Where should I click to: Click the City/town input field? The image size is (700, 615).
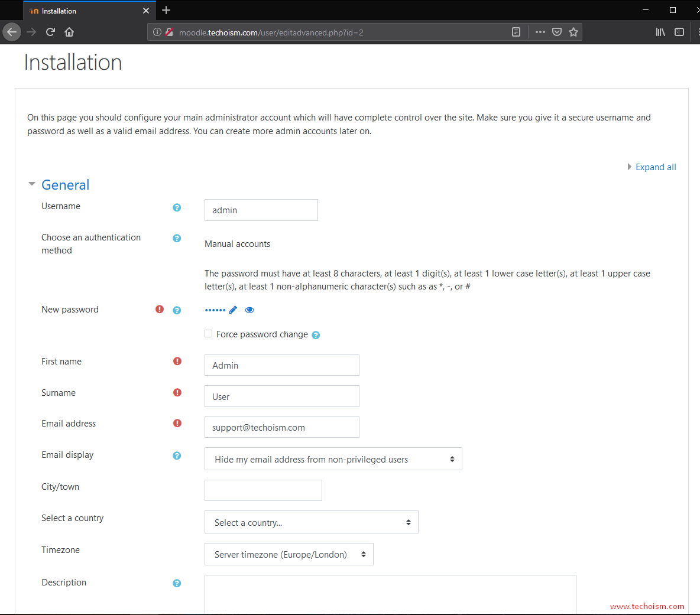click(264, 490)
